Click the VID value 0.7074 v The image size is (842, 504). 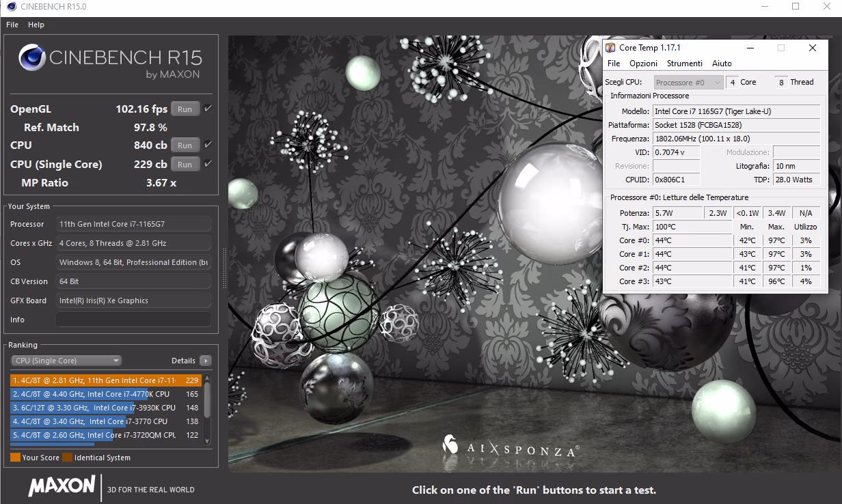(x=677, y=152)
